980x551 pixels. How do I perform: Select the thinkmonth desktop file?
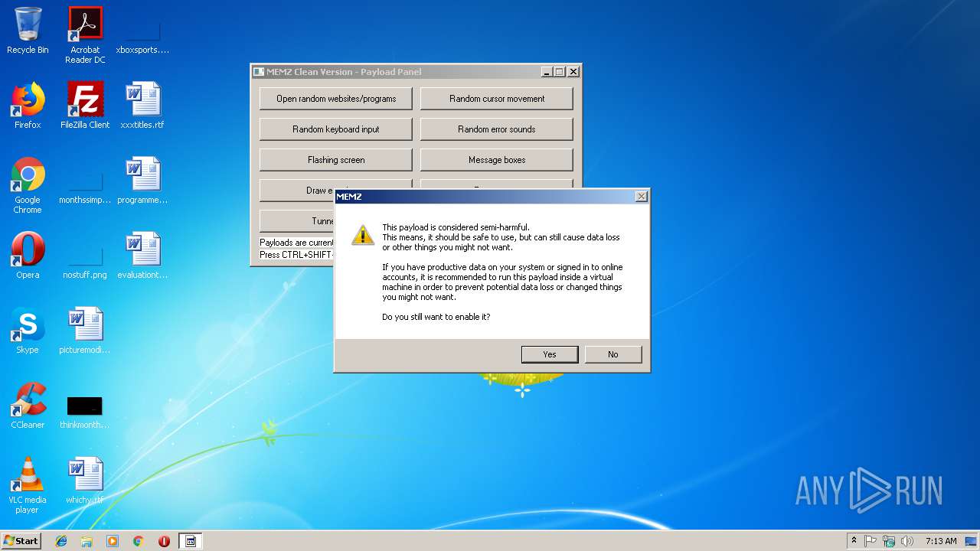coord(85,412)
